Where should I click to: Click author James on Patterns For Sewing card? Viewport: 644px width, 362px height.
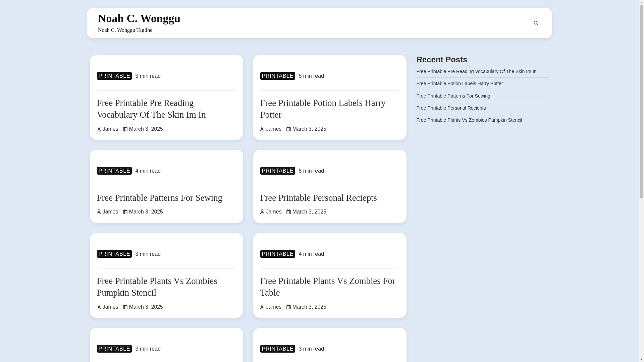tap(110, 212)
